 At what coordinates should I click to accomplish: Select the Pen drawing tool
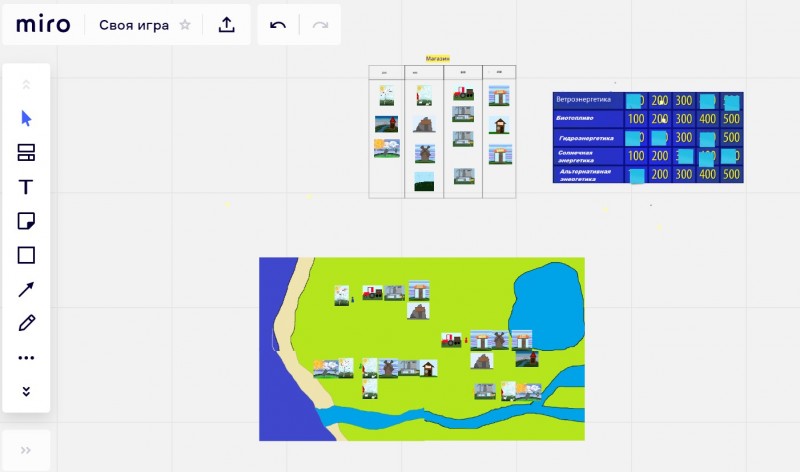26,323
